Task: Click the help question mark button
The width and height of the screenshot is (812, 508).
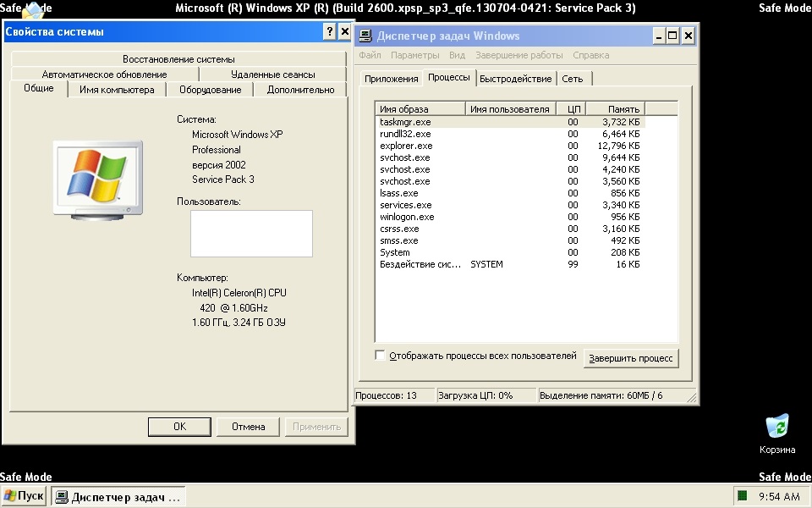Action: point(329,32)
